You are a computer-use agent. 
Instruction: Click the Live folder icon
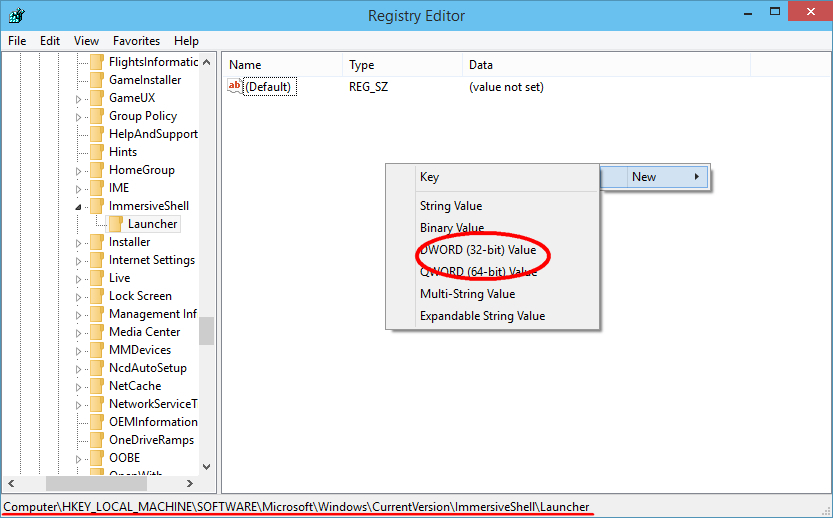tap(97, 278)
